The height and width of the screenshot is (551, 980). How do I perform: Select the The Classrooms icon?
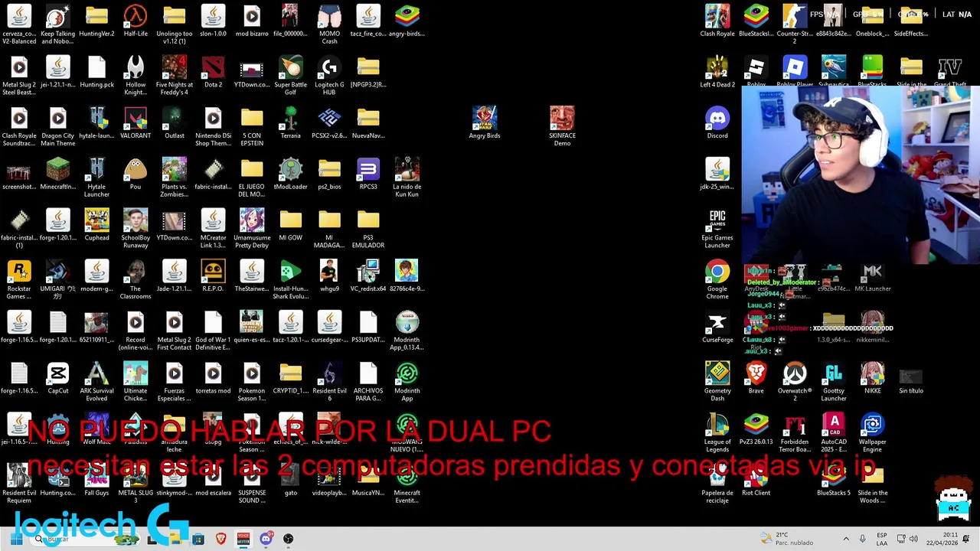point(136,280)
